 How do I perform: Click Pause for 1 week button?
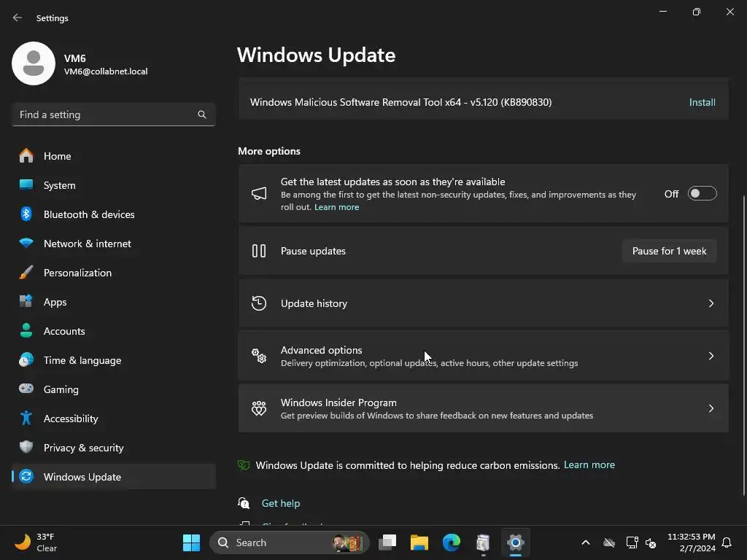coord(670,251)
